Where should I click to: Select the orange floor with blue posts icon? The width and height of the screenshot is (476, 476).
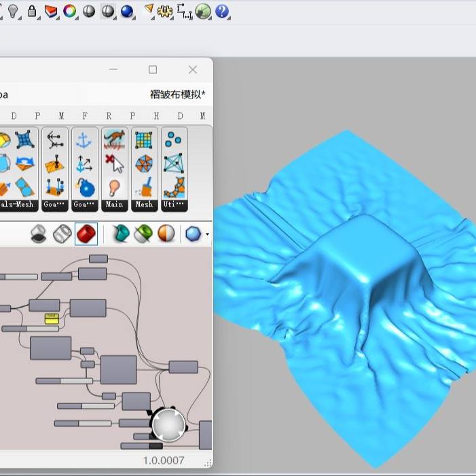[x=54, y=187]
